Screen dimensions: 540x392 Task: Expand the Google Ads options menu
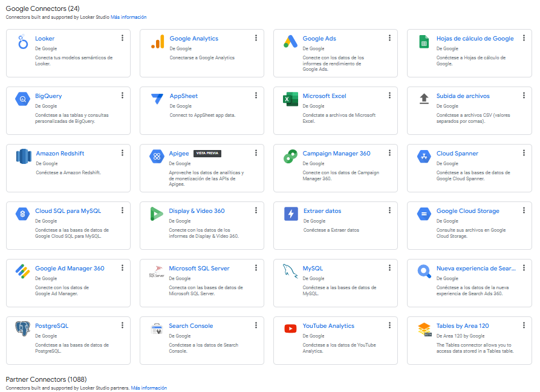point(389,38)
